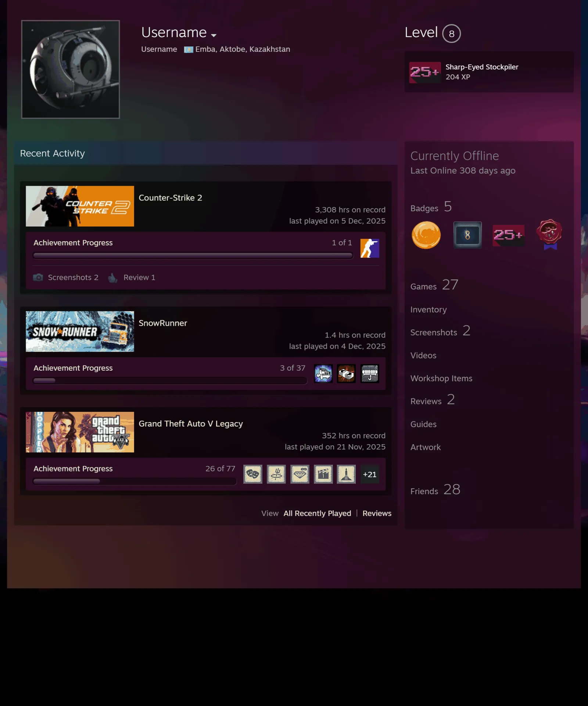Click the red wax seal badge icon

coord(549,234)
